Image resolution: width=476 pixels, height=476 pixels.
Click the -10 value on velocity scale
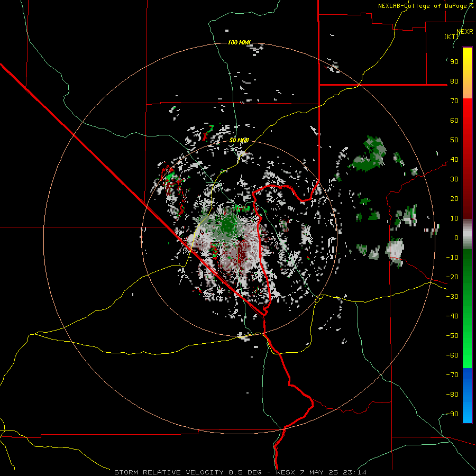(x=452, y=258)
